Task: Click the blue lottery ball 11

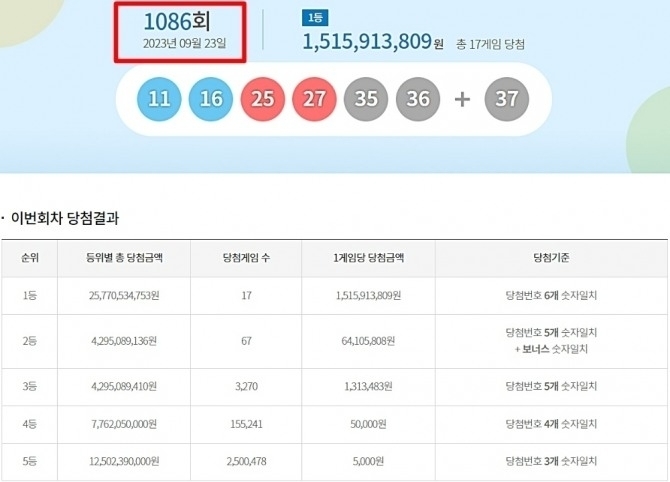Action: pyautogui.click(x=159, y=99)
